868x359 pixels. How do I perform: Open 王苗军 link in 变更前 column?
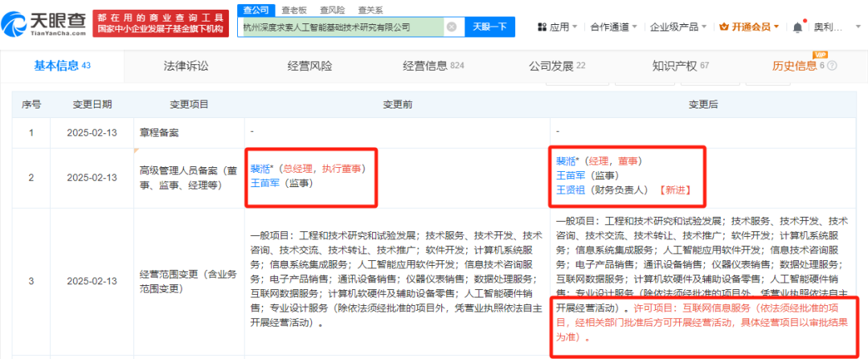266,182
